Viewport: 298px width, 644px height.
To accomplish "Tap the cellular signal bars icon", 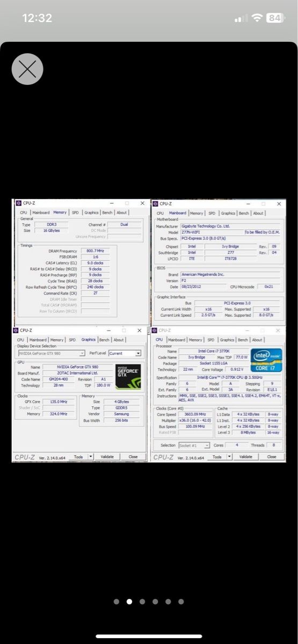I will (242, 18).
